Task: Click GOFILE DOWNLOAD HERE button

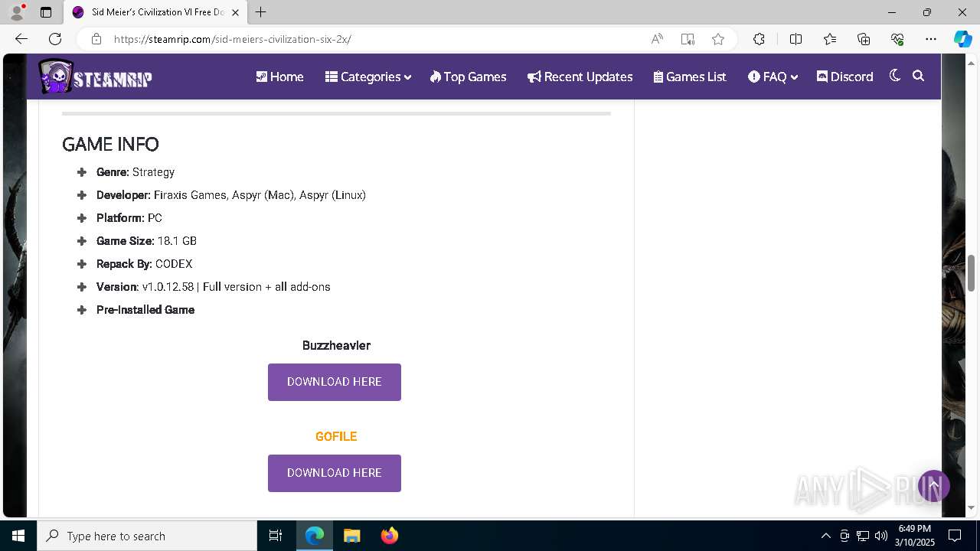Action: (x=335, y=473)
